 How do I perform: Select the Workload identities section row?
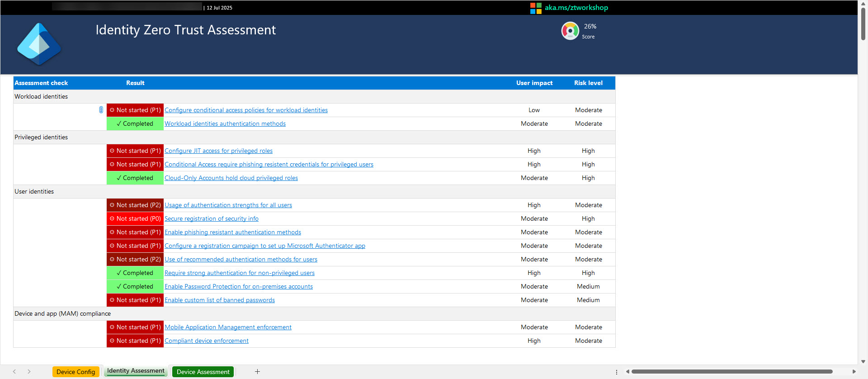tap(314, 96)
